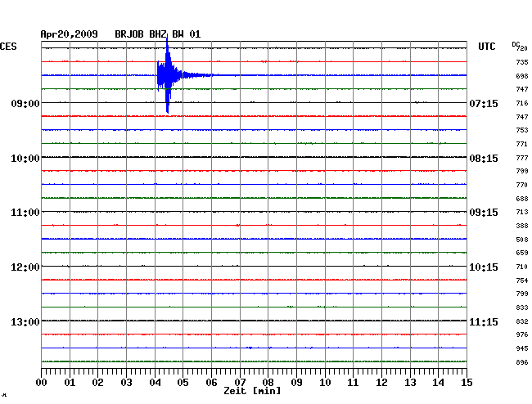Viewport: 532px width, 404px height.
Task: Select the value '735' in right column
Action: click(x=522, y=62)
